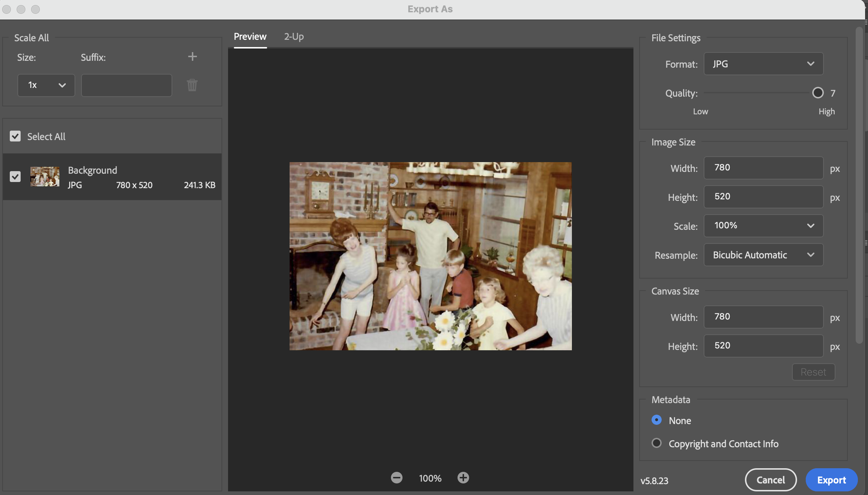This screenshot has width=868, height=495.
Task: Switch to the Preview tab
Action: tap(250, 37)
